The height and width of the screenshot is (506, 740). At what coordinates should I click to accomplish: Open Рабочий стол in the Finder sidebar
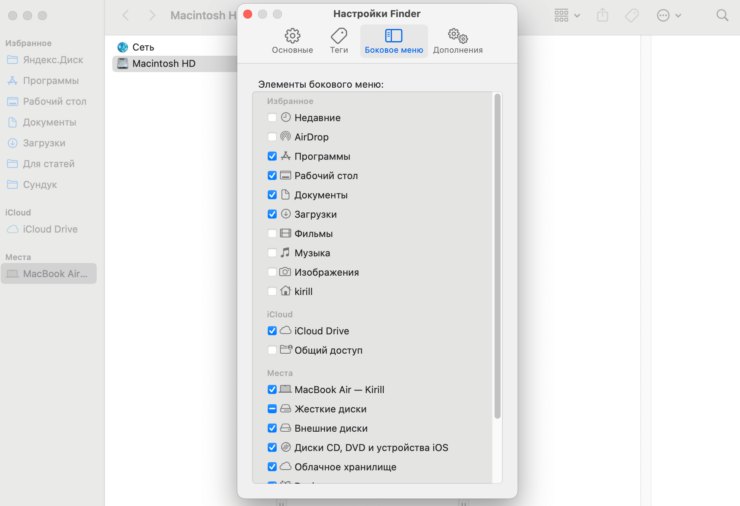[x=54, y=101]
